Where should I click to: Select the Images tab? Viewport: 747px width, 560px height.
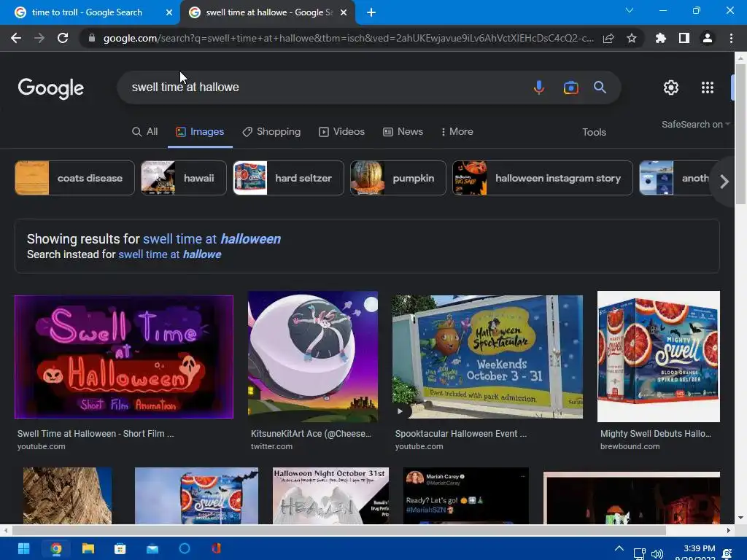point(200,131)
